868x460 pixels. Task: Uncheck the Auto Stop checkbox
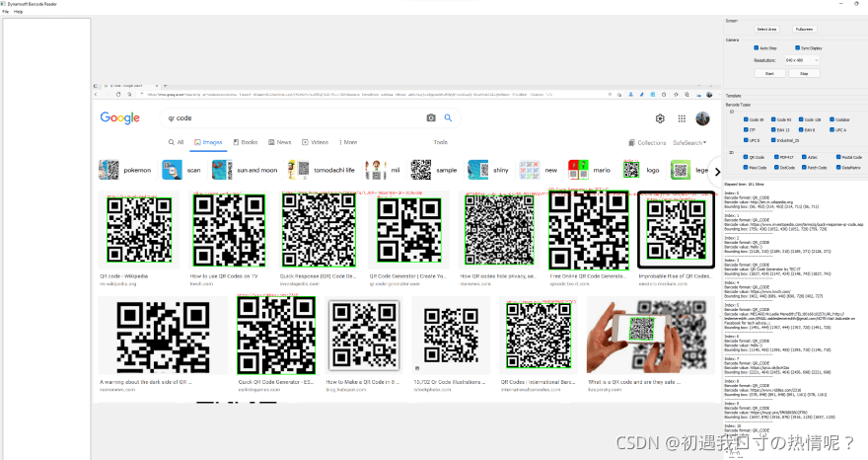pyautogui.click(x=757, y=47)
